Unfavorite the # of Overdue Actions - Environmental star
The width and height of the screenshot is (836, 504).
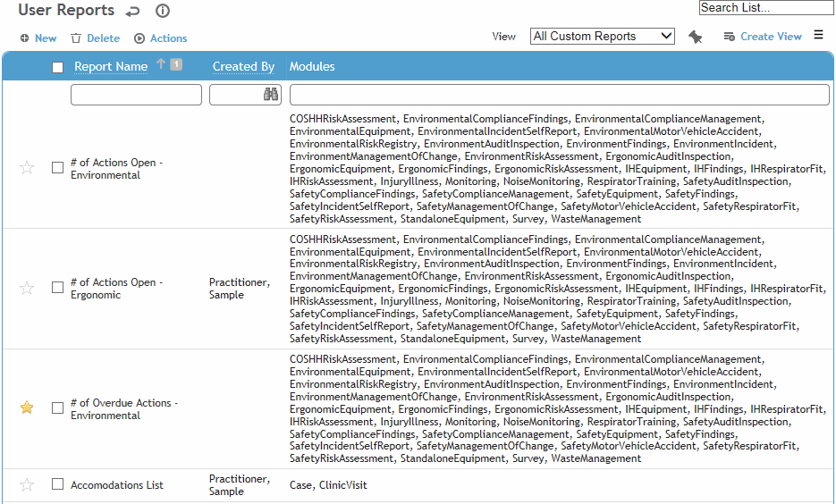pos(27,407)
